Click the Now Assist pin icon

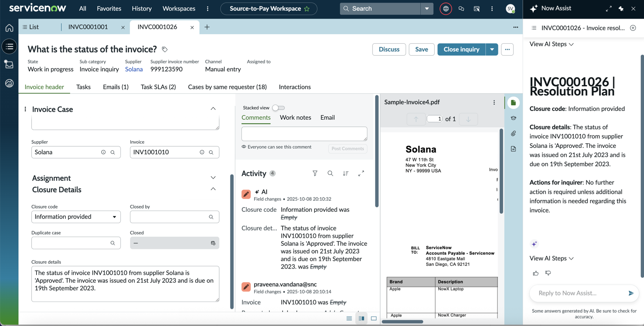point(621,9)
